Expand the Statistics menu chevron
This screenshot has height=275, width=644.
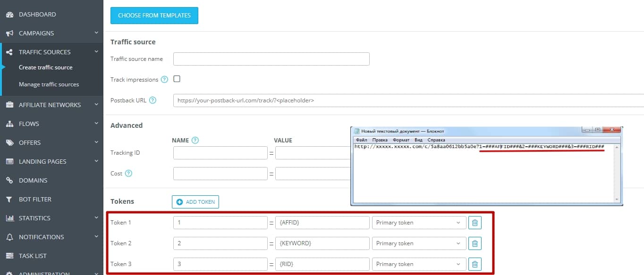(x=96, y=218)
